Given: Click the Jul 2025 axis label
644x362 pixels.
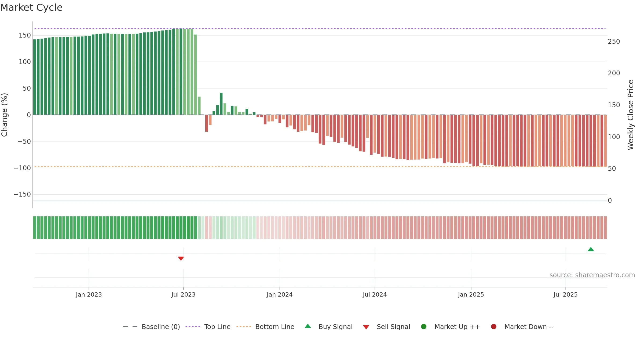Looking at the screenshot, I should 566,295.
